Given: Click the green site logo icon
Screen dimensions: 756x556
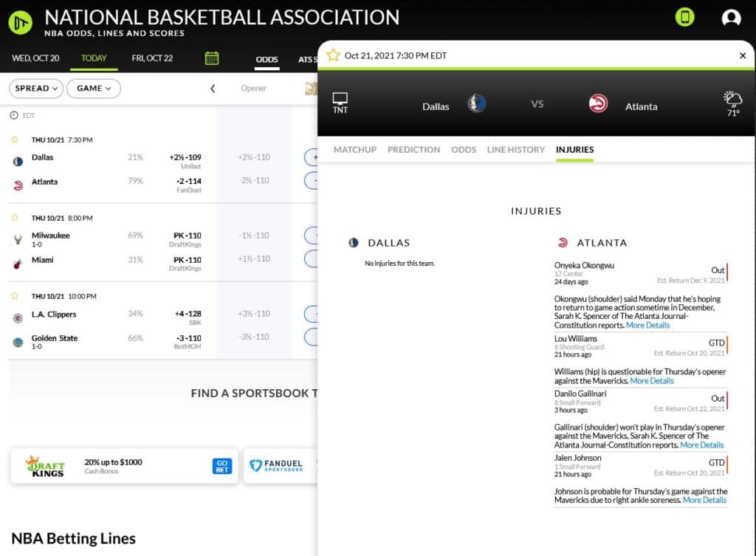Looking at the screenshot, I should pos(20,22).
